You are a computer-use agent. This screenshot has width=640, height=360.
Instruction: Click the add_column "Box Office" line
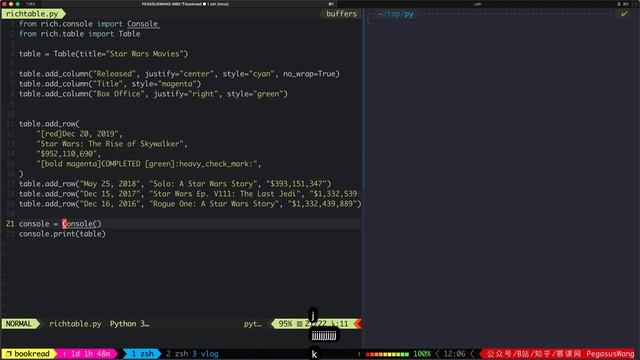153,94
